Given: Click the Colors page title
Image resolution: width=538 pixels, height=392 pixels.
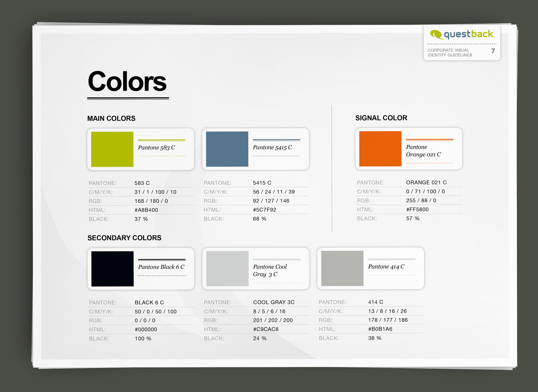Looking at the screenshot, I should tap(127, 81).
